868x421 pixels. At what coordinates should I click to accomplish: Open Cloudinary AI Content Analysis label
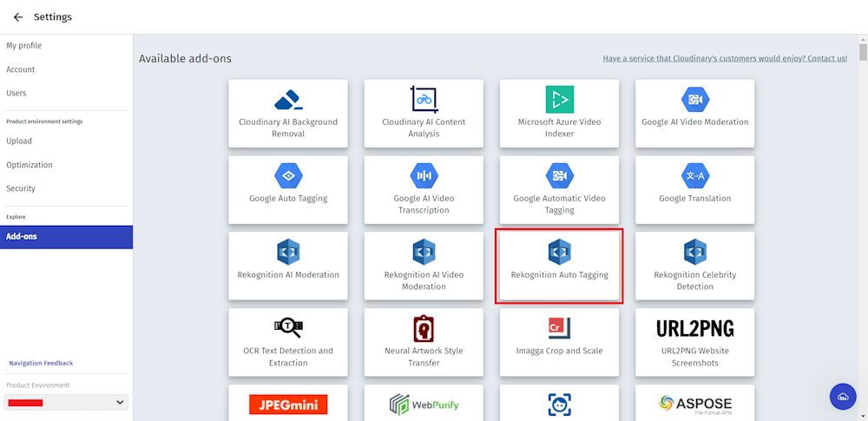tap(424, 128)
